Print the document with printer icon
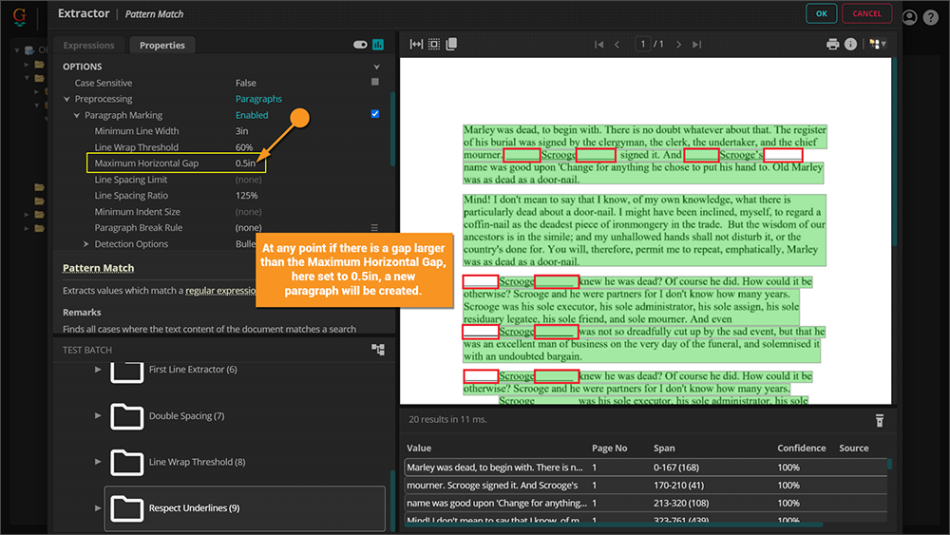This screenshot has height=535, width=950. click(x=832, y=44)
